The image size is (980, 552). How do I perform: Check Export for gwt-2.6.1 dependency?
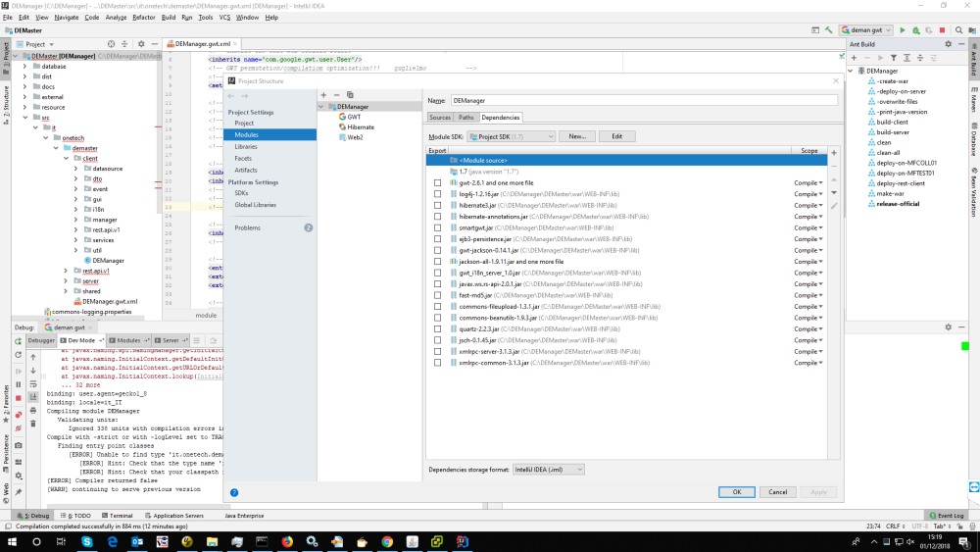pyautogui.click(x=437, y=183)
